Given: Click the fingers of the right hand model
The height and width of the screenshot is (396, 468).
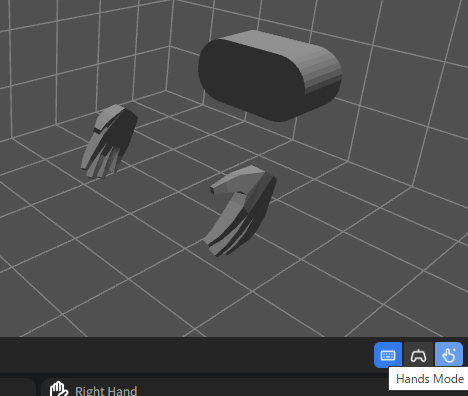Looking at the screenshot, I should (230, 233).
